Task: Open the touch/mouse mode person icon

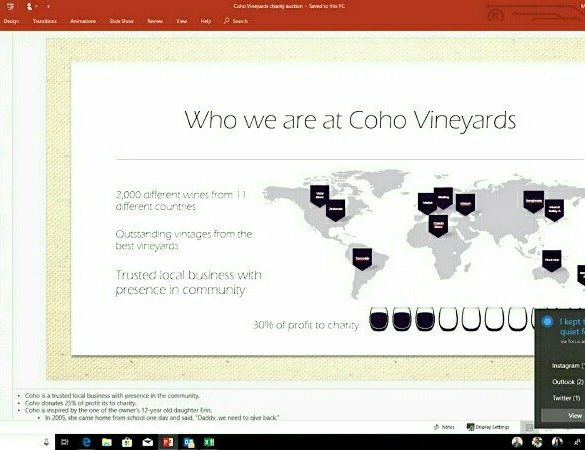Action: [x=29, y=6]
